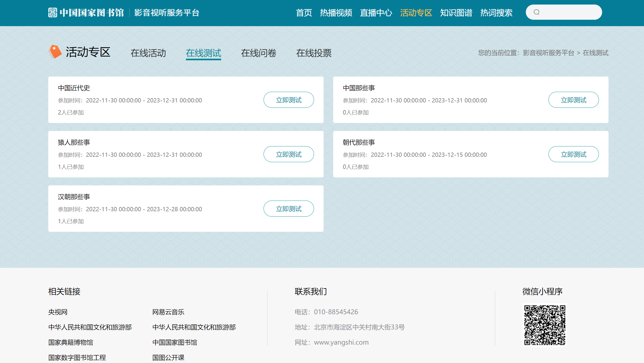Viewport: 644px width, 363px height.
Task: Click the search magnifier icon
Action: [536, 12]
